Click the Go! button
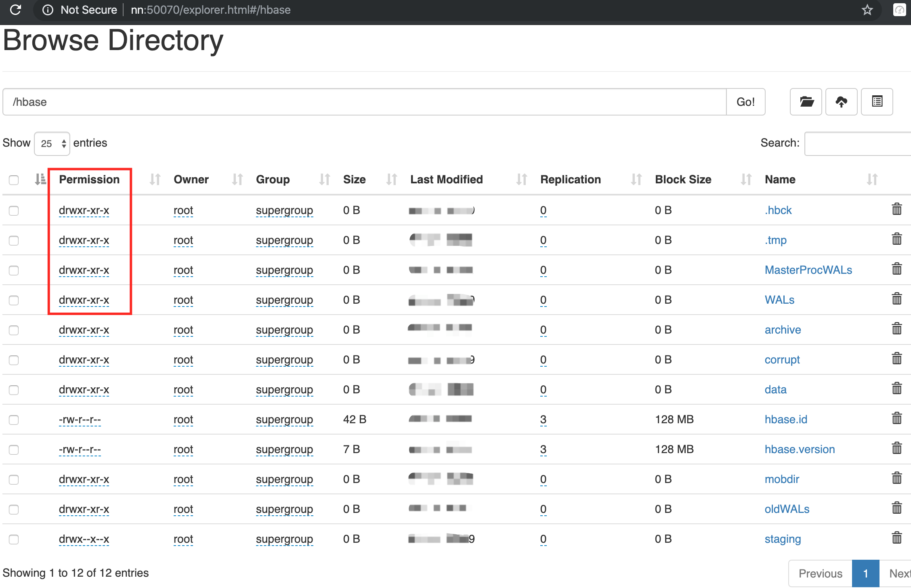The height and width of the screenshot is (588, 911). [745, 102]
